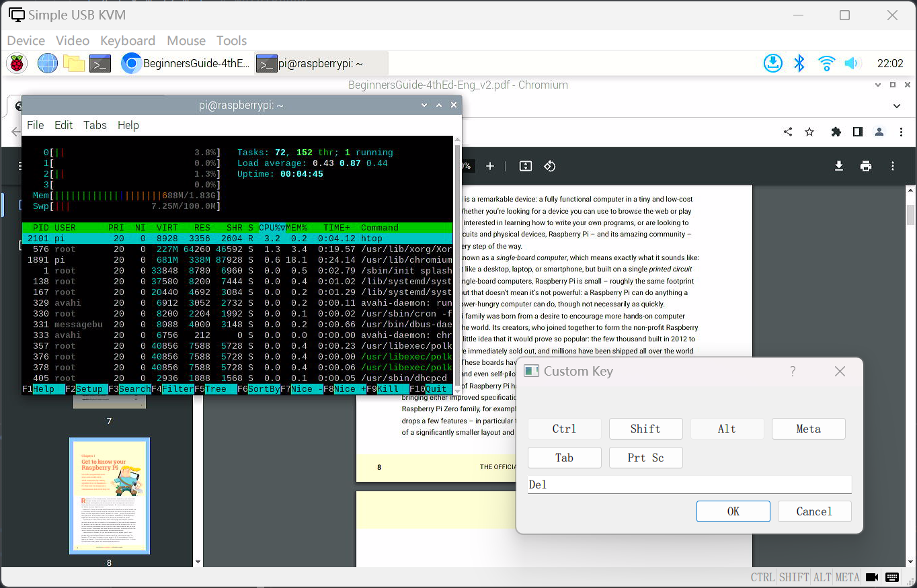This screenshot has width=917, height=588.
Task: Open the Raspberry Pi main menu icon
Action: [17, 64]
